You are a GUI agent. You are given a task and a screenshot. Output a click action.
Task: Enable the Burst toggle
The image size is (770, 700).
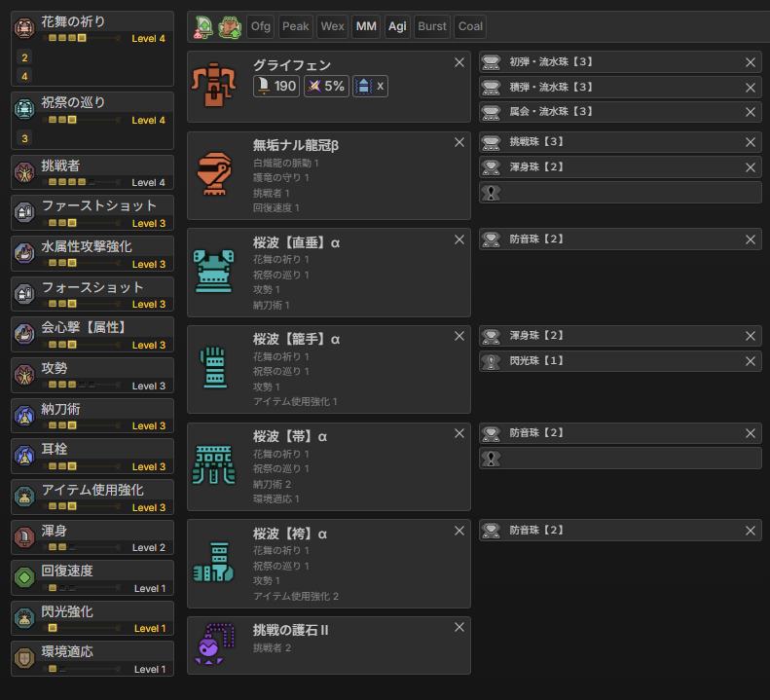432,27
